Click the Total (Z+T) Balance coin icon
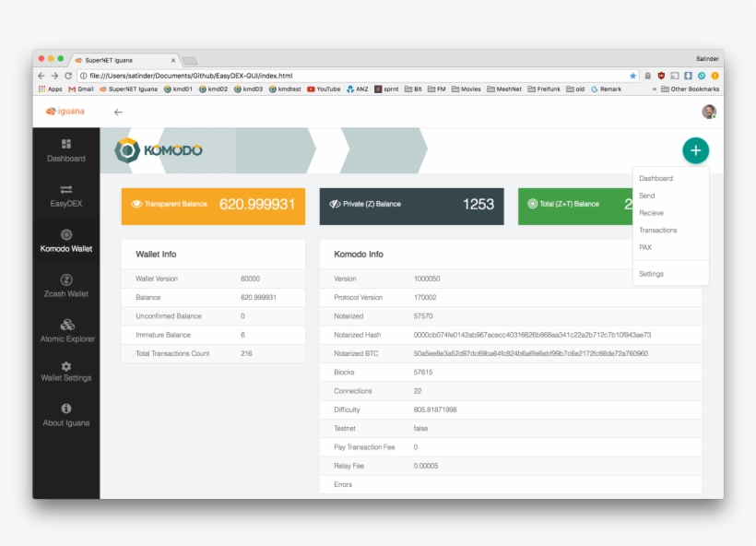 pos(532,204)
